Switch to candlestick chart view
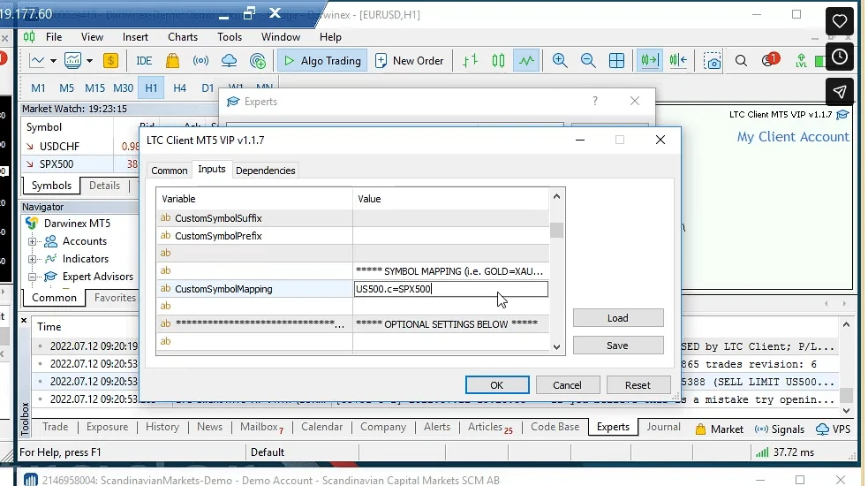The image size is (868, 486). pos(498,60)
